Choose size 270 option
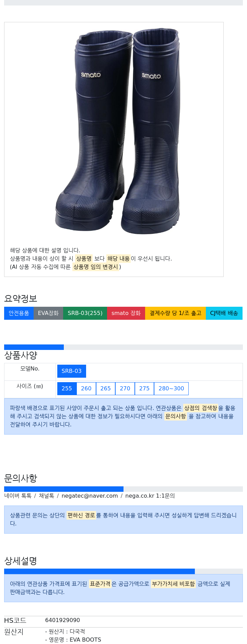Image resolution: width=247 pixels, height=644 pixels. coord(125,389)
